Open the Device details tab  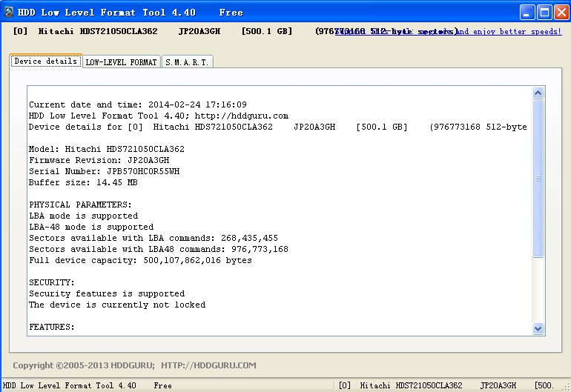tap(46, 62)
